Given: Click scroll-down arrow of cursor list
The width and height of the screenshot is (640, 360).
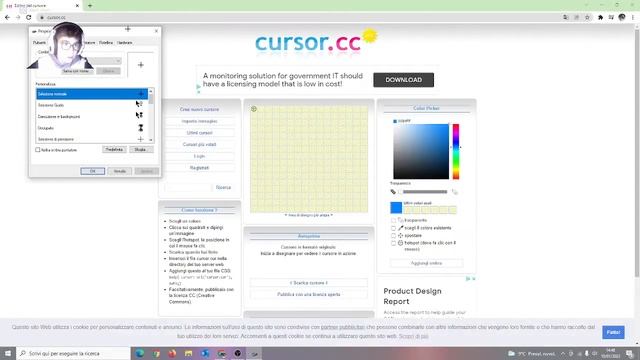Looking at the screenshot, I should [151, 140].
